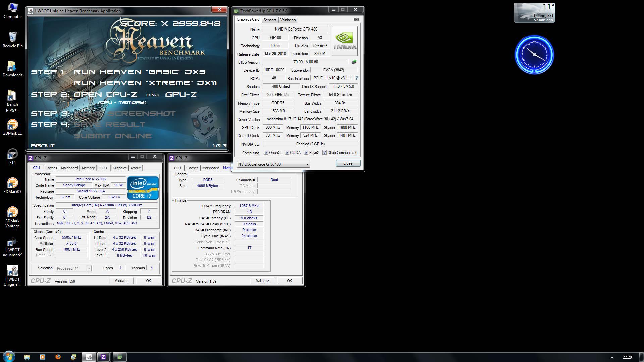Click OK in the left CPU-Z window

[x=148, y=281]
